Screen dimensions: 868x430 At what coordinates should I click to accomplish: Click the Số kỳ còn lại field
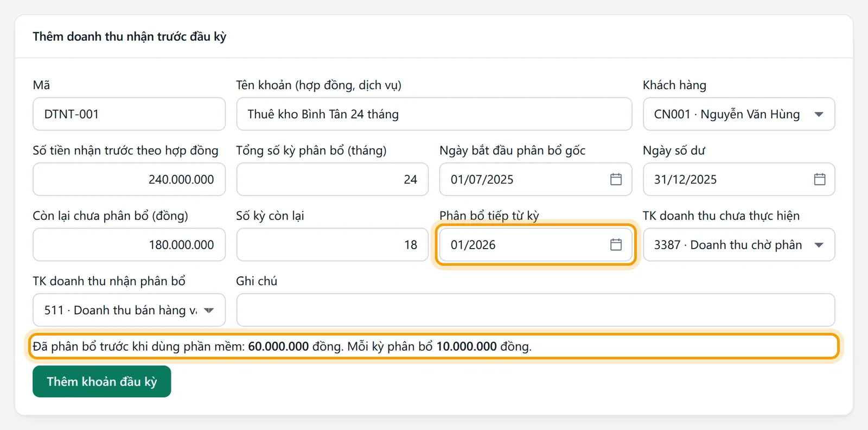[x=333, y=245]
